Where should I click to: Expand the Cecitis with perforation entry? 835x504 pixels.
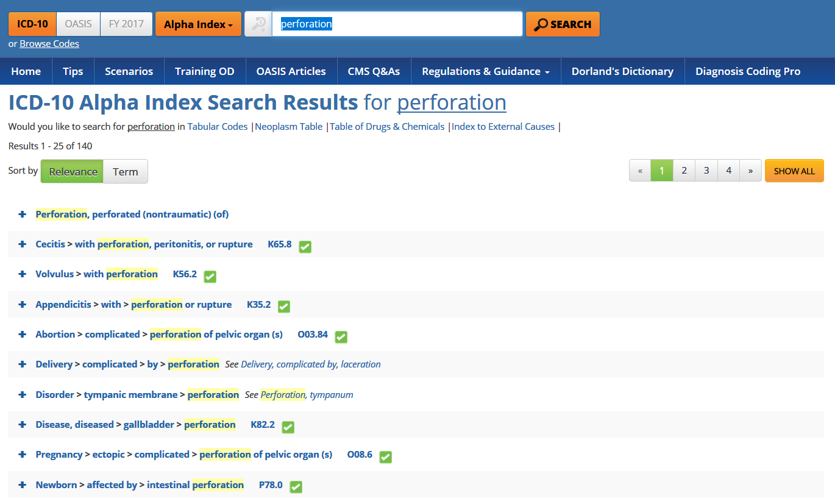click(x=23, y=244)
